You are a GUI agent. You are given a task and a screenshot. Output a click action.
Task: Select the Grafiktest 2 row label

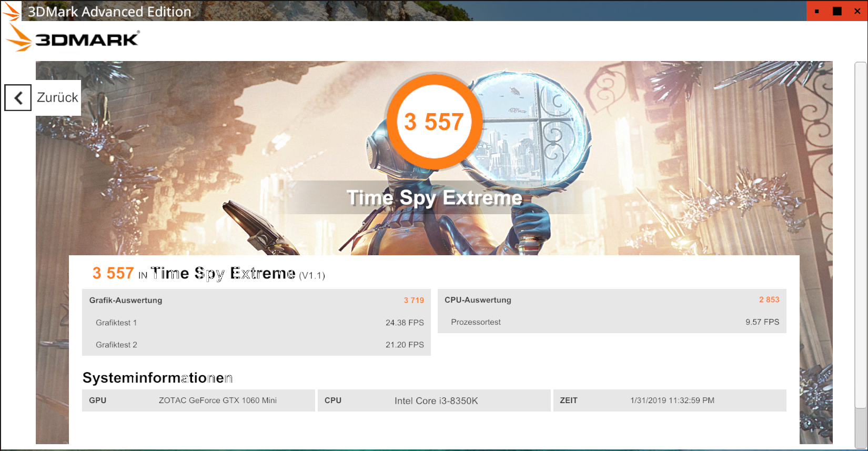pyautogui.click(x=116, y=345)
